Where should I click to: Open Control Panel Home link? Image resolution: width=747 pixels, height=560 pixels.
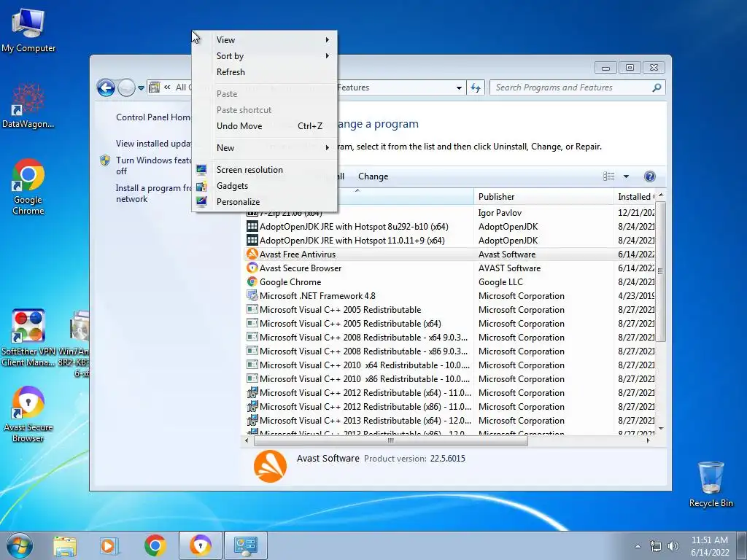click(x=153, y=117)
